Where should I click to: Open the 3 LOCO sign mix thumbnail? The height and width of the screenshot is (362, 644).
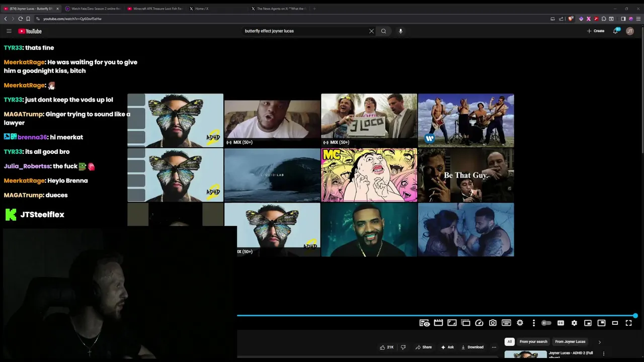click(369, 120)
